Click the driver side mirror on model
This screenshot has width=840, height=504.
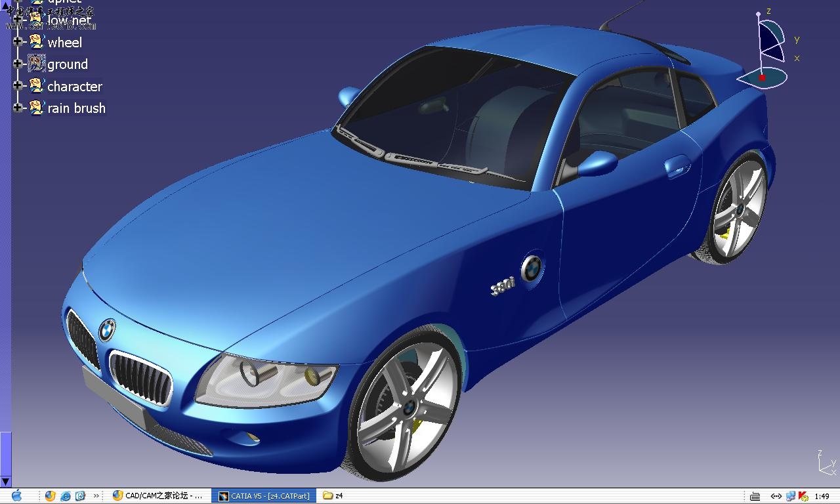[x=597, y=163]
